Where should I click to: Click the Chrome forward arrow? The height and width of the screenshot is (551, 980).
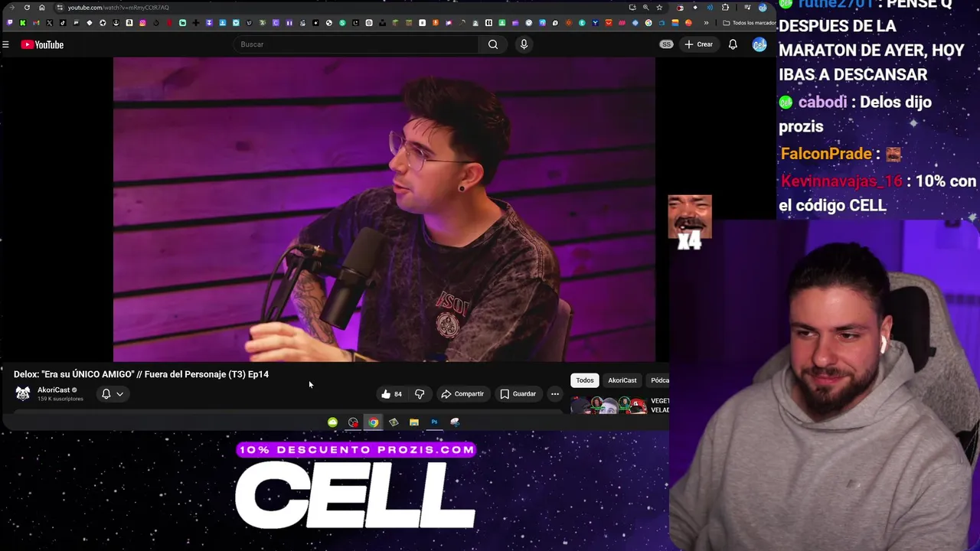click(x=11, y=8)
